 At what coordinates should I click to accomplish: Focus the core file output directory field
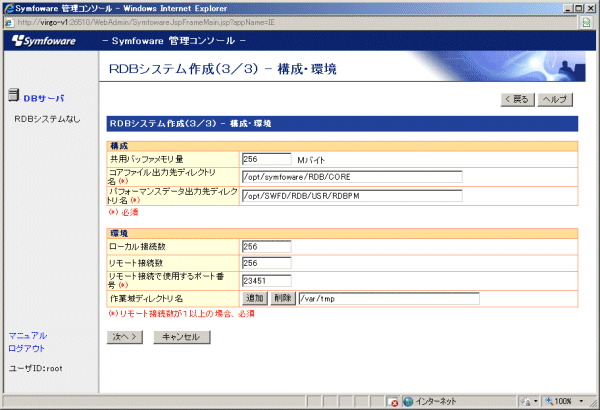click(352, 177)
